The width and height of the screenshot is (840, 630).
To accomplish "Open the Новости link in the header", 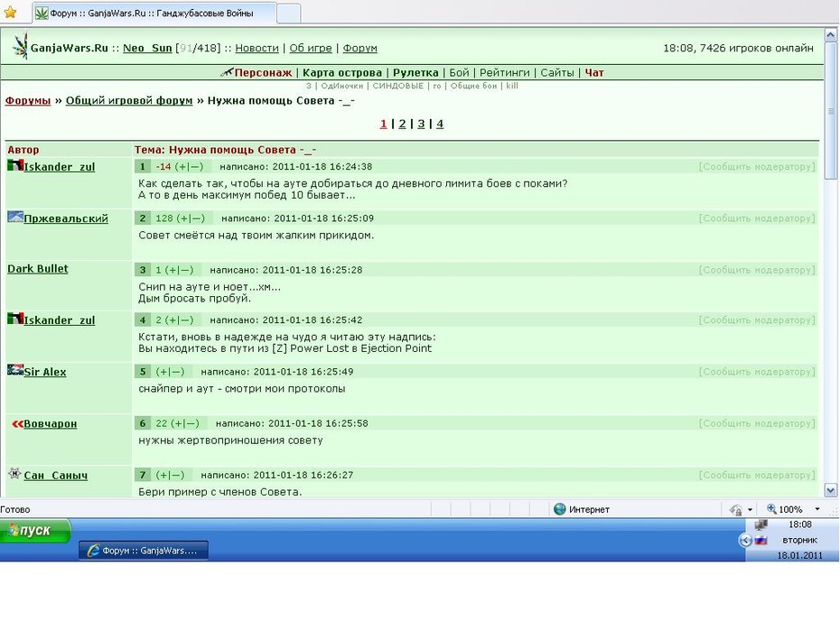I will 257,48.
